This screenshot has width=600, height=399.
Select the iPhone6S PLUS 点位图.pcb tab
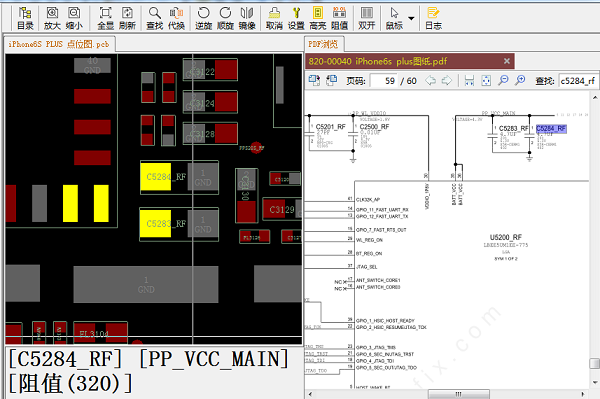coord(59,44)
